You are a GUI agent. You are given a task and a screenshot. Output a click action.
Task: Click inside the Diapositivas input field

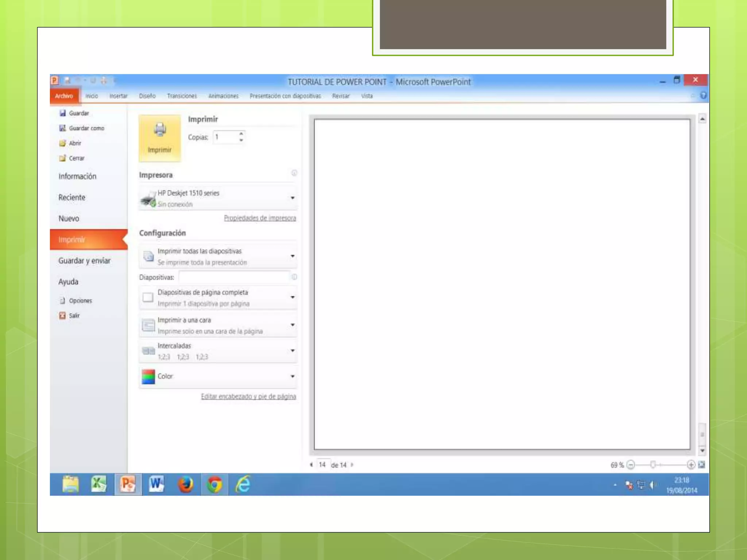(234, 277)
